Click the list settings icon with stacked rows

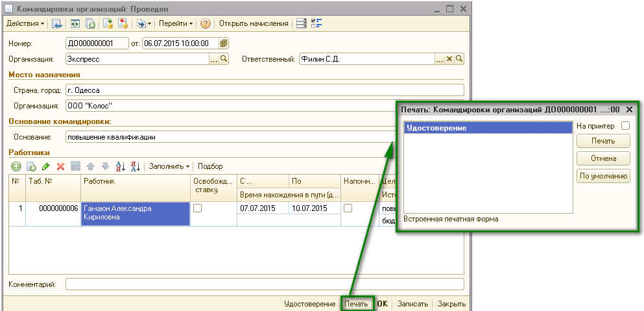[302, 23]
